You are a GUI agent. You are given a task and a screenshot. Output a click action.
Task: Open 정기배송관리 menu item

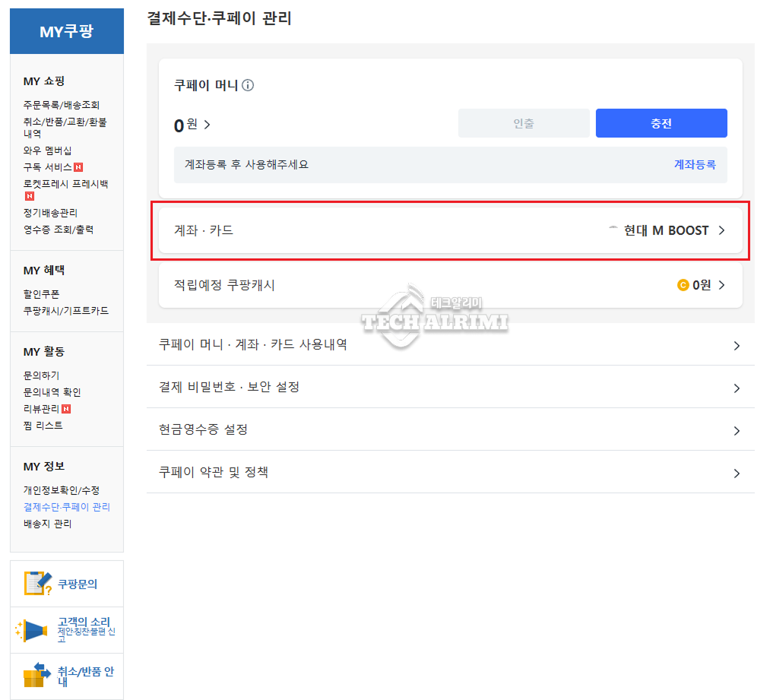point(50,213)
